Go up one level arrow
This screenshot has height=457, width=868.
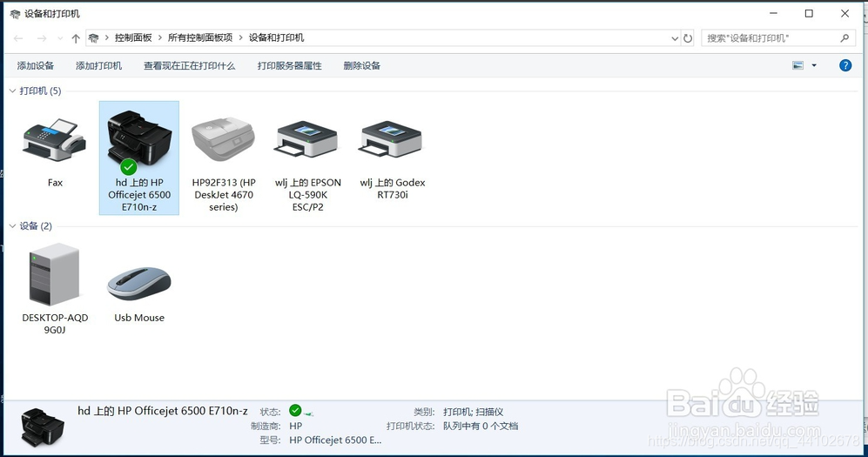tap(76, 38)
